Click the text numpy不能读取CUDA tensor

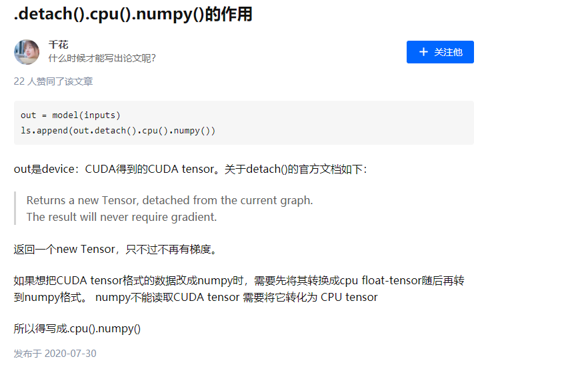pos(167,297)
